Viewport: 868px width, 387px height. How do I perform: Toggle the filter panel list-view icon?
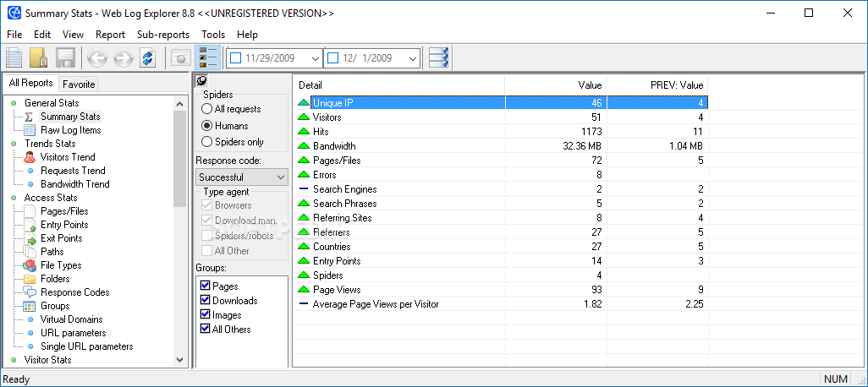coord(207,57)
